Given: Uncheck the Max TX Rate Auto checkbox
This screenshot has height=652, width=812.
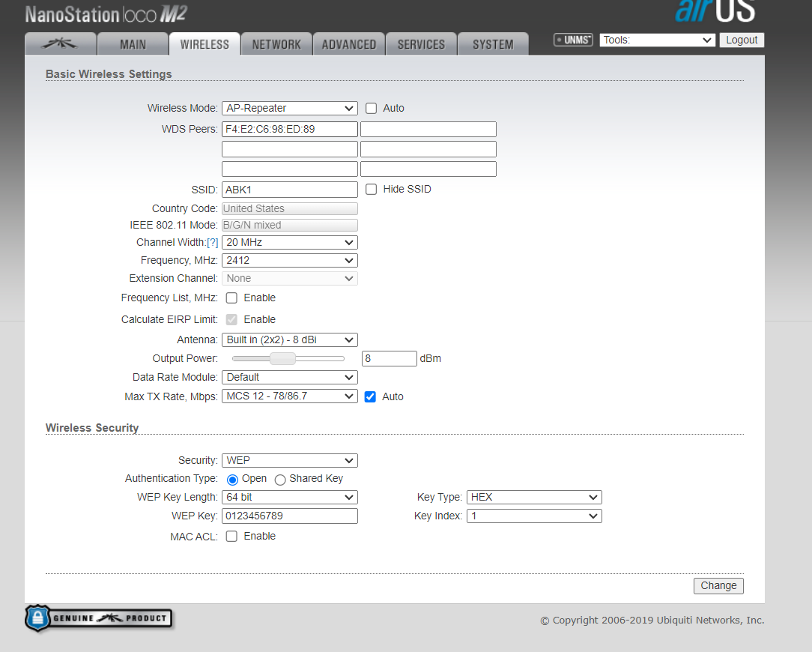Looking at the screenshot, I should (x=370, y=397).
